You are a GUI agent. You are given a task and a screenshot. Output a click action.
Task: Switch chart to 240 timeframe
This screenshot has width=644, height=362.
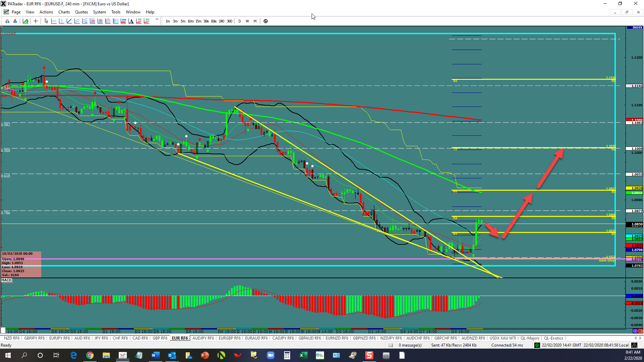221,21
